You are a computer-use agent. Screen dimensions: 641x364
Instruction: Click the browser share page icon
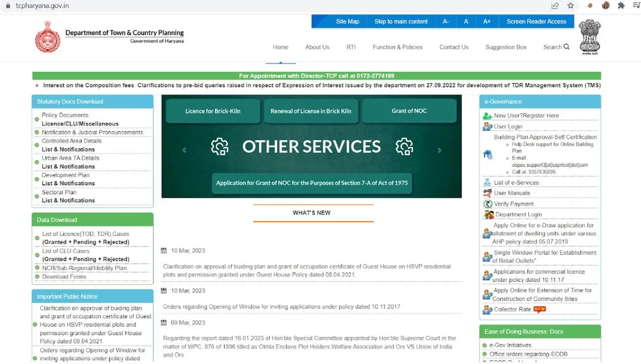555,6
